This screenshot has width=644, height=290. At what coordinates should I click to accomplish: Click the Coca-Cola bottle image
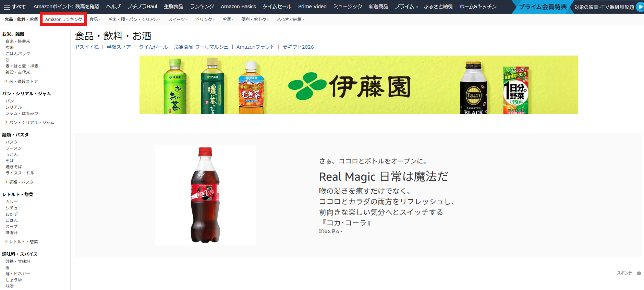click(205, 195)
